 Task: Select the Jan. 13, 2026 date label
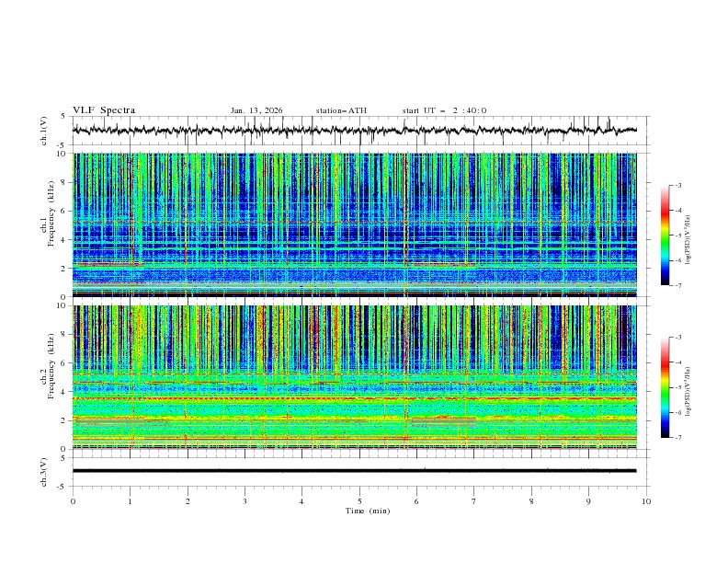pyautogui.click(x=256, y=110)
